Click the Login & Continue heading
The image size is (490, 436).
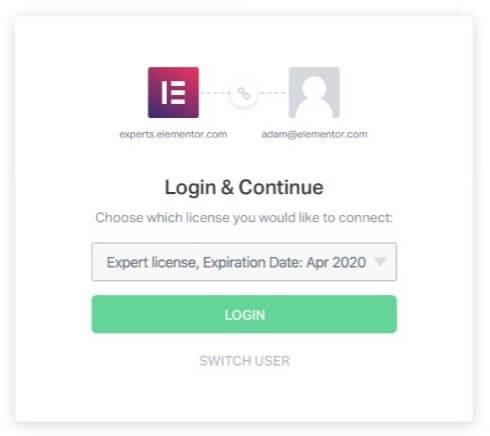244,188
